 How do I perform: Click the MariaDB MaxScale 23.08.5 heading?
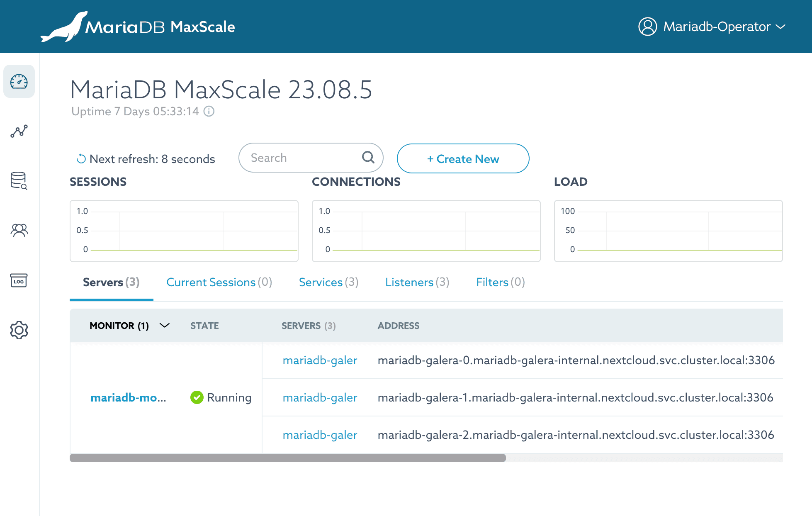tap(221, 90)
